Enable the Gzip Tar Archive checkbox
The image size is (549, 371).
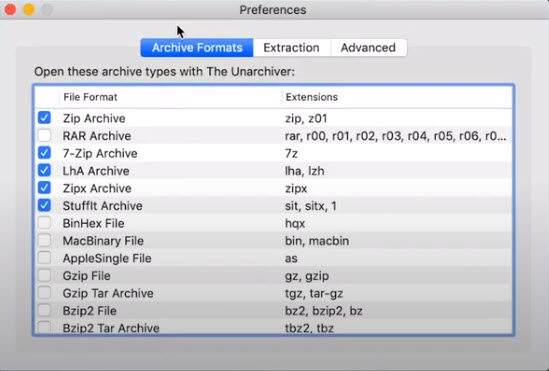pyautogui.click(x=44, y=293)
